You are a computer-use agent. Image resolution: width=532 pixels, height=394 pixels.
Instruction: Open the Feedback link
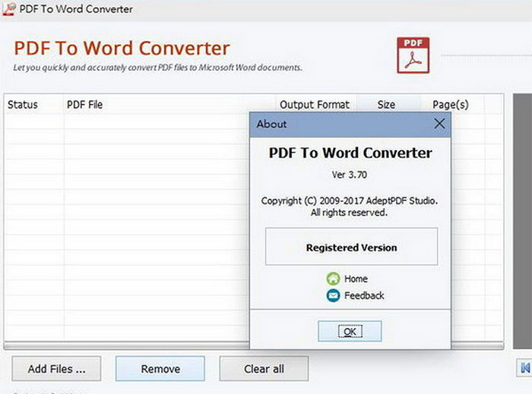[x=364, y=295]
